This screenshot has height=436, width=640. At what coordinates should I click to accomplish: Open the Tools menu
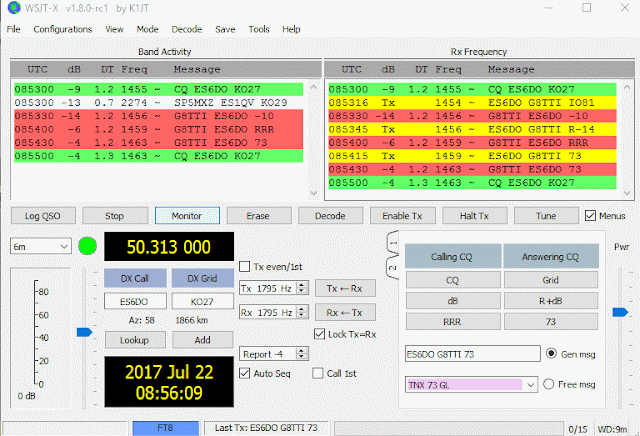(x=259, y=29)
